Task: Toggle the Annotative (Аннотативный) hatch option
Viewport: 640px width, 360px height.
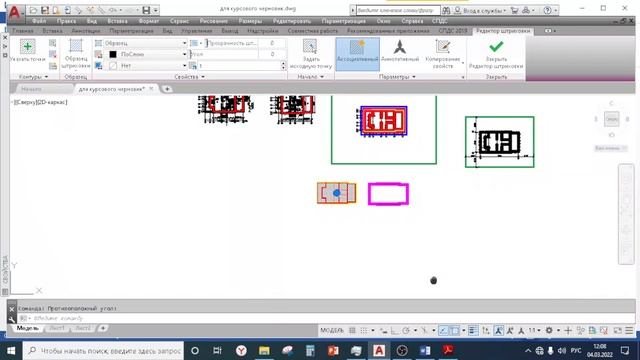Action: [400, 51]
